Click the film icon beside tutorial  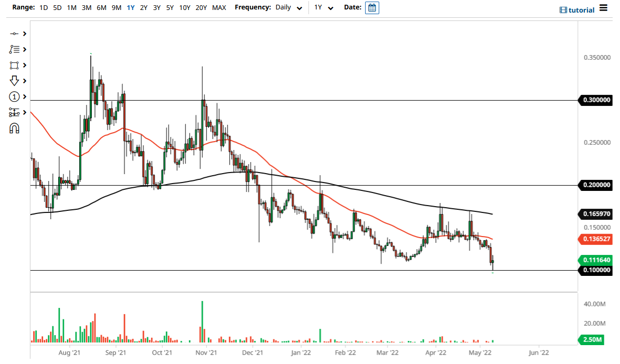coord(564,9)
